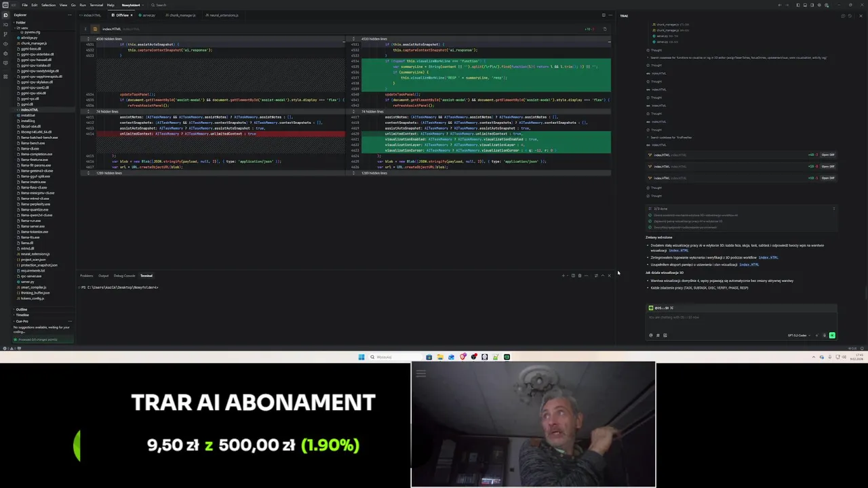Close the DiffView tab
Screen dimensions: 868x488
(x=132, y=15)
